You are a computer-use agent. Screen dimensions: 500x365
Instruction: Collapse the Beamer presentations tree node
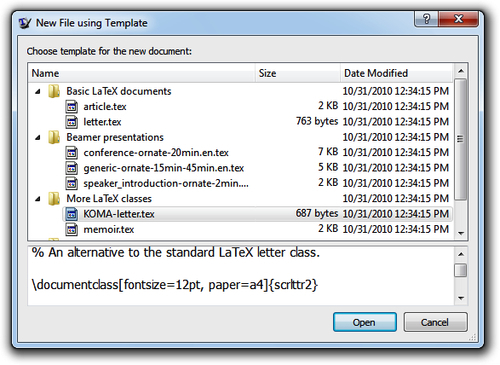pos(38,138)
